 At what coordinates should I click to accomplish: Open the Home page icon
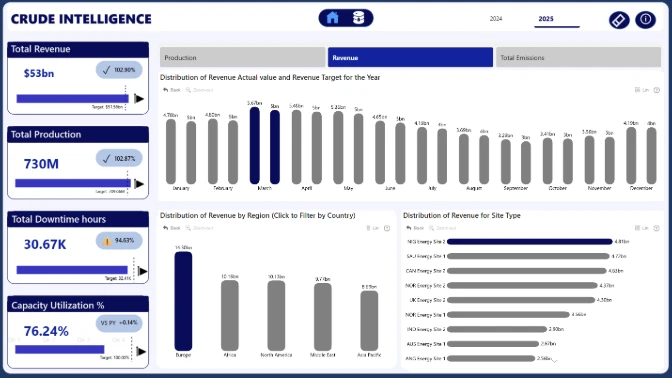click(333, 18)
